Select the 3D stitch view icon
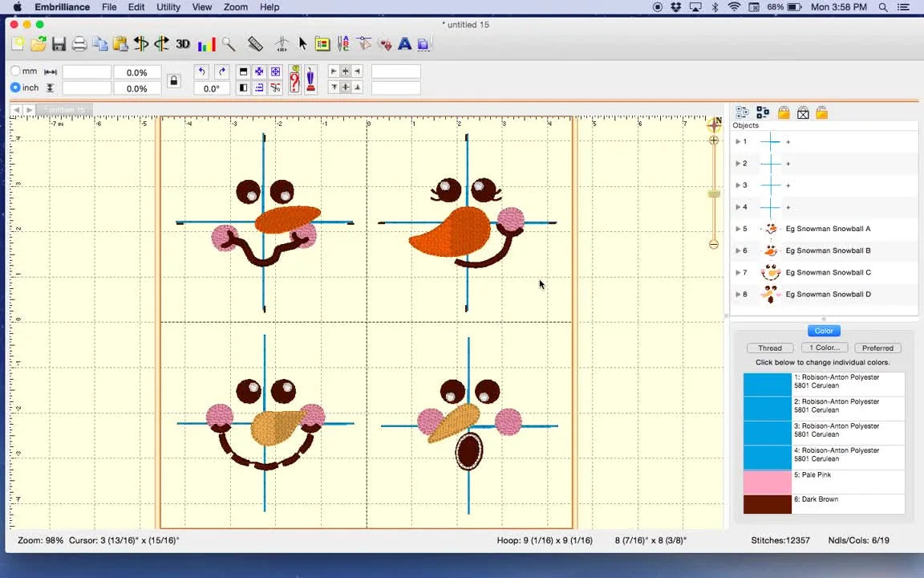The width and height of the screenshot is (924, 578). coord(183,44)
